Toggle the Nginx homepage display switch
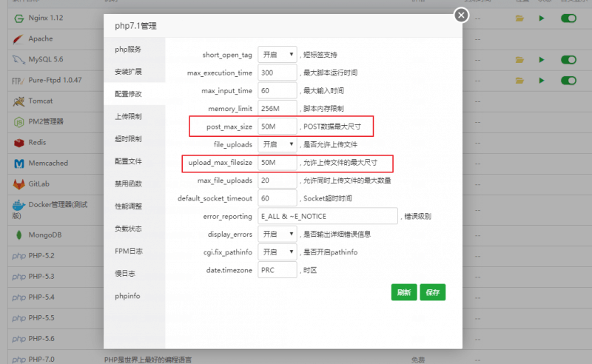592x364 pixels. coord(568,18)
